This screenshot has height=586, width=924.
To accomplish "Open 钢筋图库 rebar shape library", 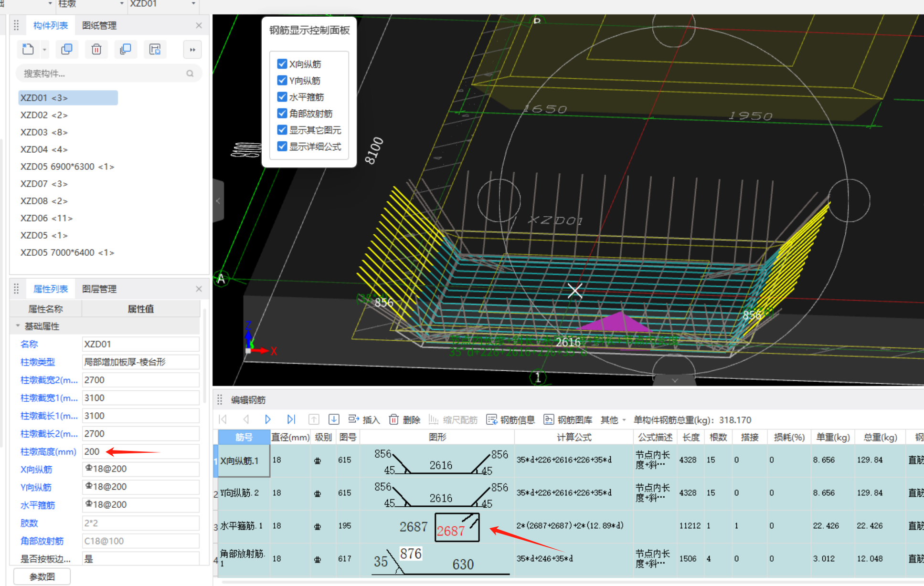I will pos(568,419).
